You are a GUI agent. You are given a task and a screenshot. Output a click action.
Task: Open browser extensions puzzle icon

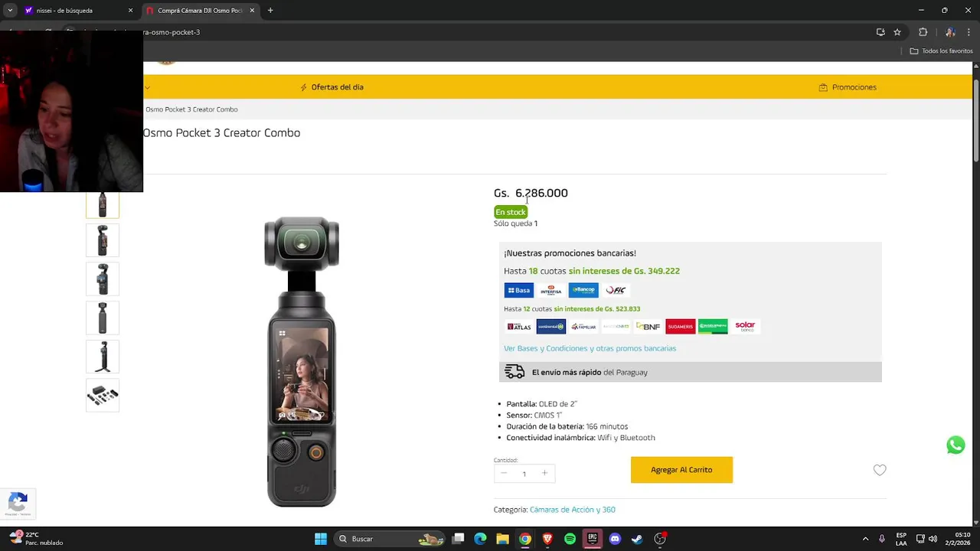click(923, 32)
